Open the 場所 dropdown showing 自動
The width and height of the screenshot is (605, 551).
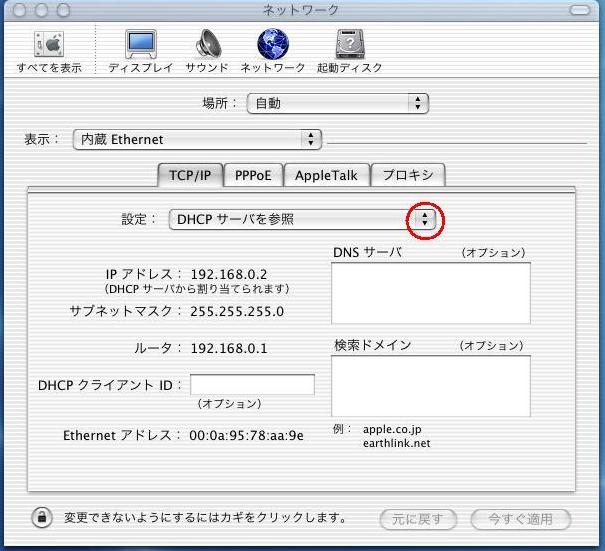(338, 103)
